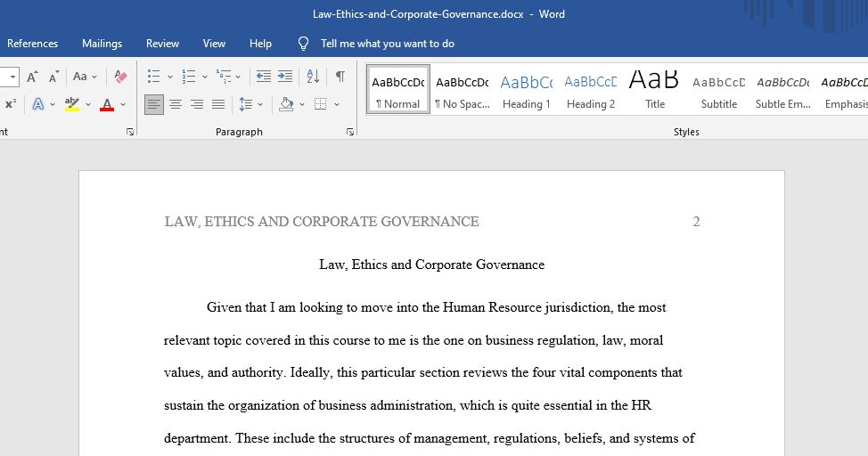Screen dimensions: 868x456
Task: Click the line beginning 'values, and authority'
Action: 423,372
